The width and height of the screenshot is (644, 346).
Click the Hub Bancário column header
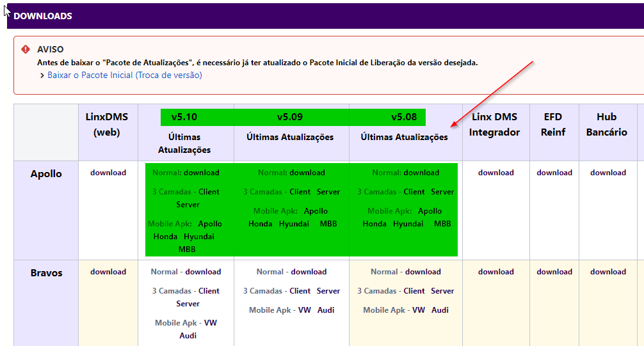pos(607,124)
